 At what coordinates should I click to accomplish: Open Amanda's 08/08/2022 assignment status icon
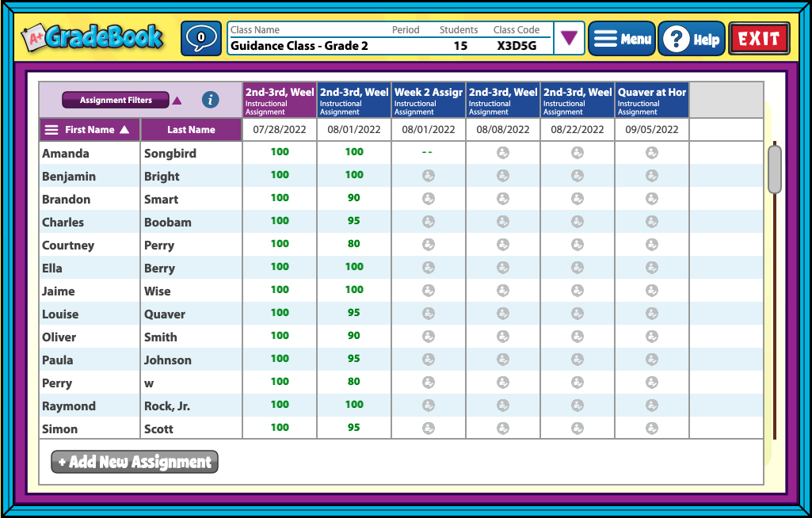point(503,152)
